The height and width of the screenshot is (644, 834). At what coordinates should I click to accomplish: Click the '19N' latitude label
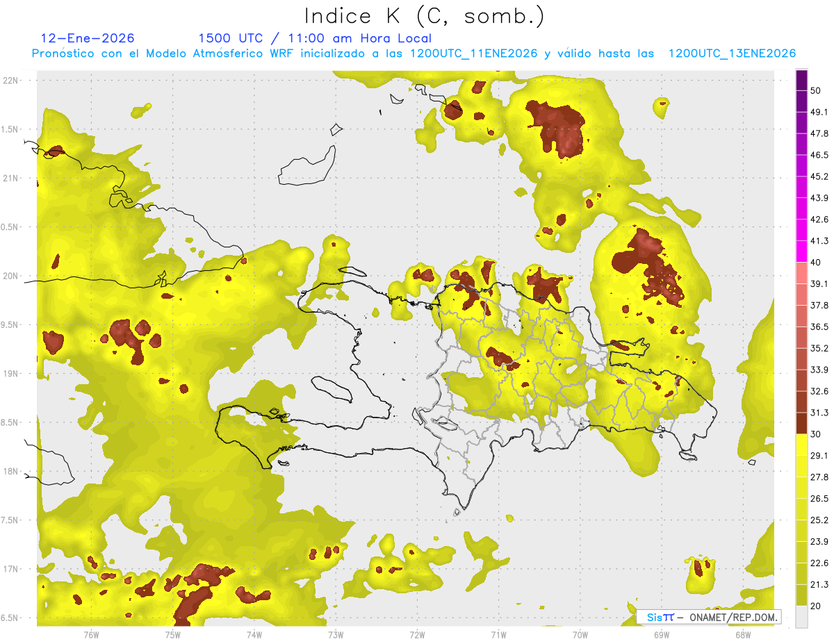point(12,374)
